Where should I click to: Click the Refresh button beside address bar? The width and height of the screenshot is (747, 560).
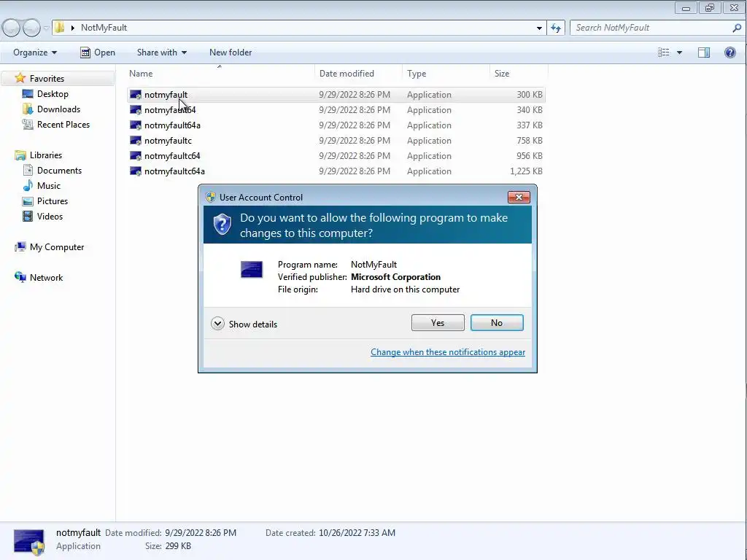(556, 28)
